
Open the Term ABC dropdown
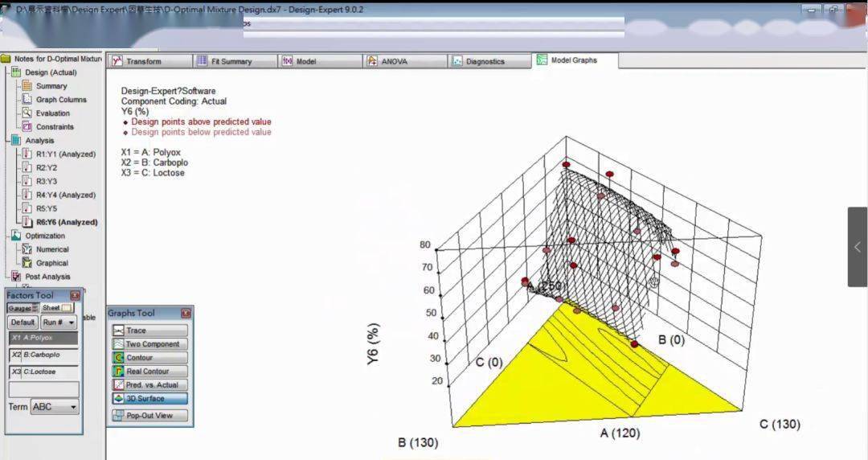[x=55, y=407]
